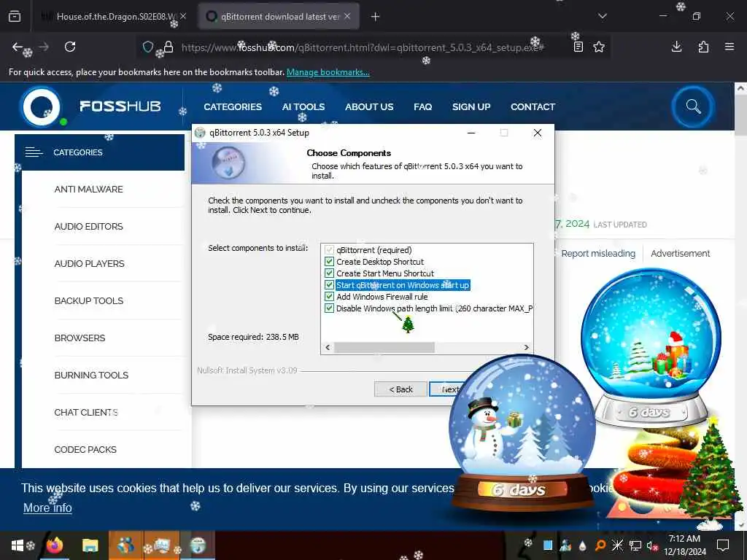Click the taskbar volume muted icon
Screen dimensions: 747x560
pos(651,545)
